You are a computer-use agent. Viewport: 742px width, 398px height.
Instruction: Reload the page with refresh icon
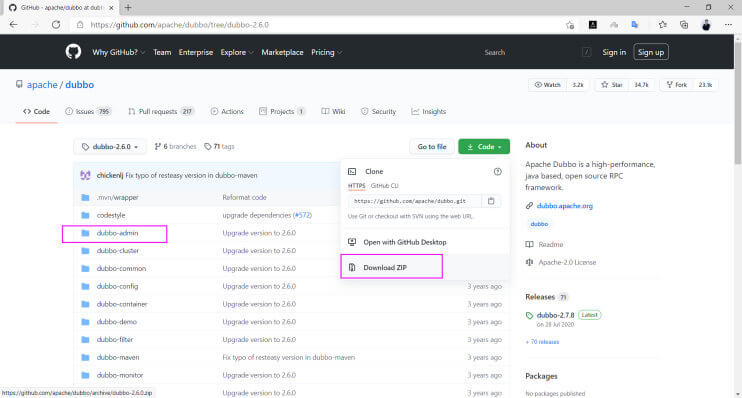[56, 25]
